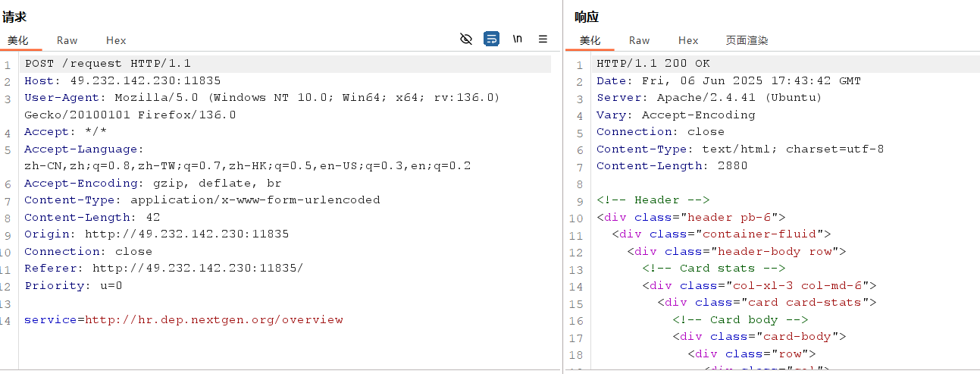Click the Referer header value in request

(197, 268)
